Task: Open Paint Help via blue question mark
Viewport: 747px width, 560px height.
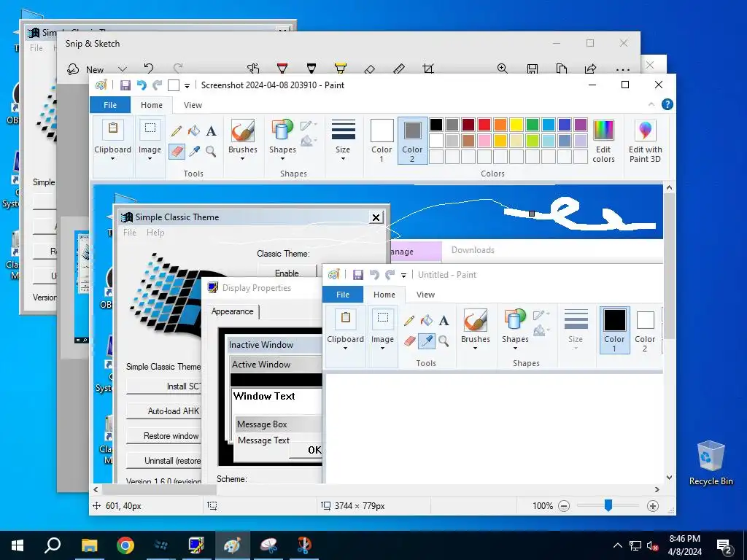Action: pyautogui.click(x=667, y=104)
